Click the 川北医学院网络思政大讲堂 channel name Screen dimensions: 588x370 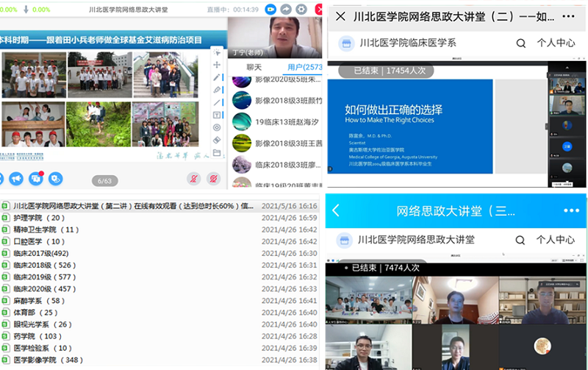[x=416, y=239]
